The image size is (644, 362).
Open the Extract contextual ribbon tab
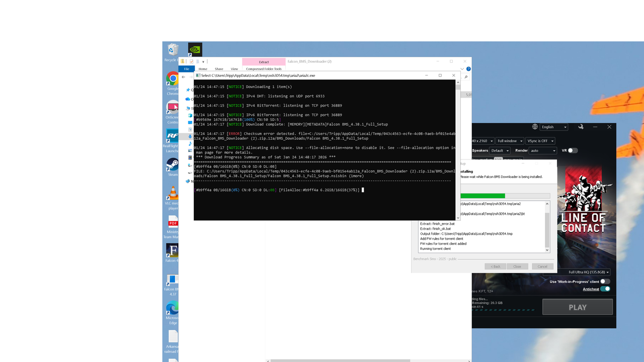[x=264, y=62]
